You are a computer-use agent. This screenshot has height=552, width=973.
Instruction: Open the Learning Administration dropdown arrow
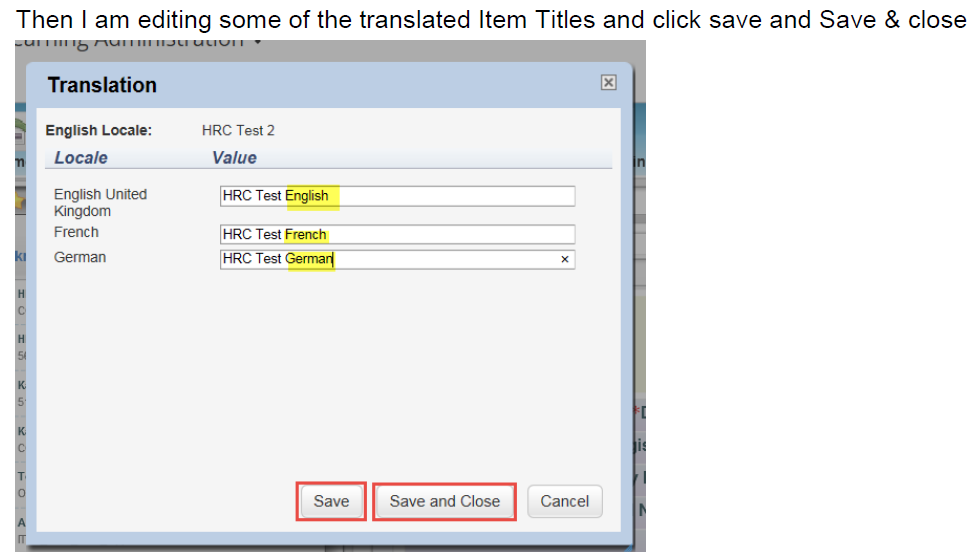(x=258, y=42)
